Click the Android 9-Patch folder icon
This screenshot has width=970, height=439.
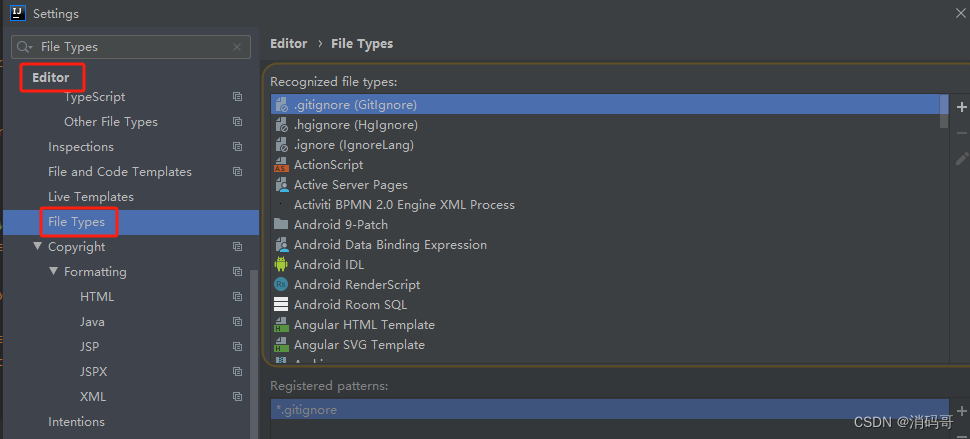point(281,224)
